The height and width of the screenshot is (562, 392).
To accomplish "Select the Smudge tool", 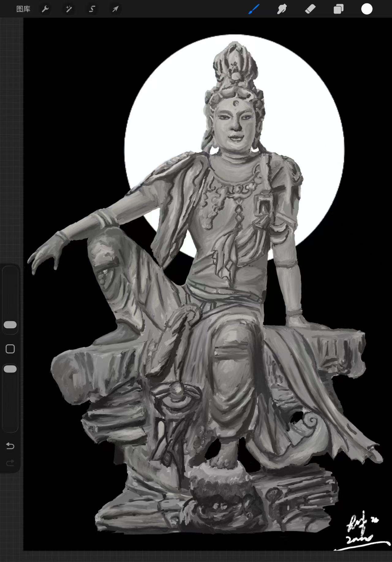I will click(x=282, y=9).
